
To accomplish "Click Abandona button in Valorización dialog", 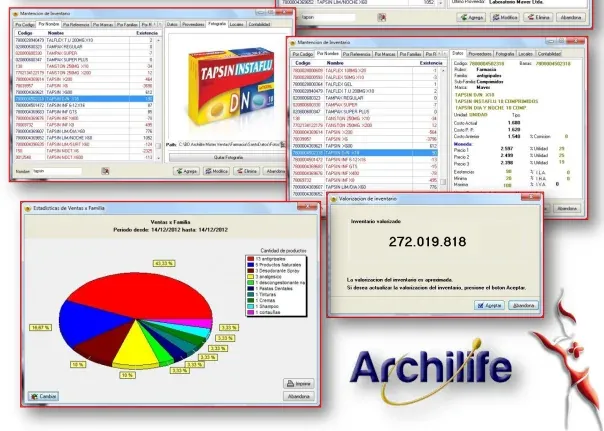I will click(x=523, y=305).
